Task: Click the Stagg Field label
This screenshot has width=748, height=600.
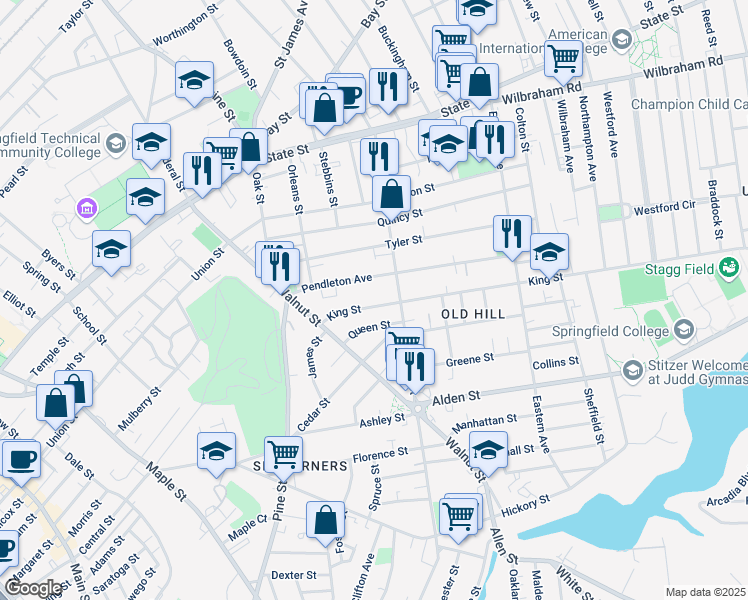Action: (679, 269)
